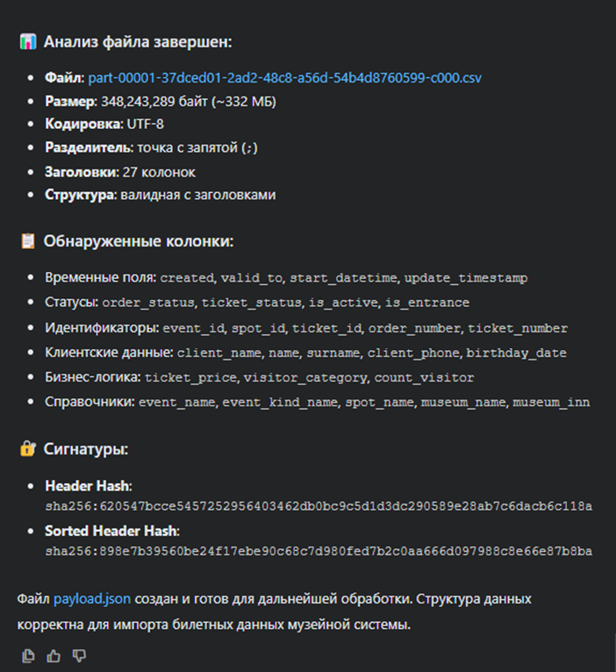This screenshot has height=672, width=616.
Task: Click the Обнаруженные колонки heading
Action: coord(139,241)
